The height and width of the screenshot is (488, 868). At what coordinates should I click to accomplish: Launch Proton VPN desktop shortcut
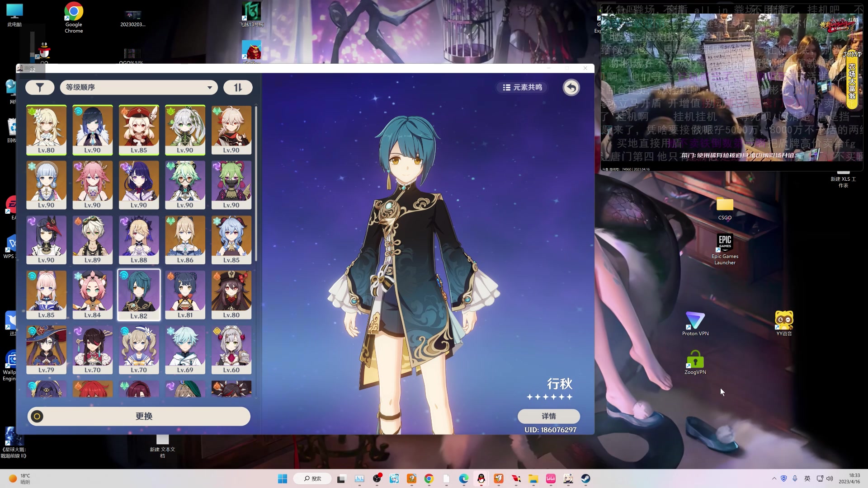coord(695,324)
